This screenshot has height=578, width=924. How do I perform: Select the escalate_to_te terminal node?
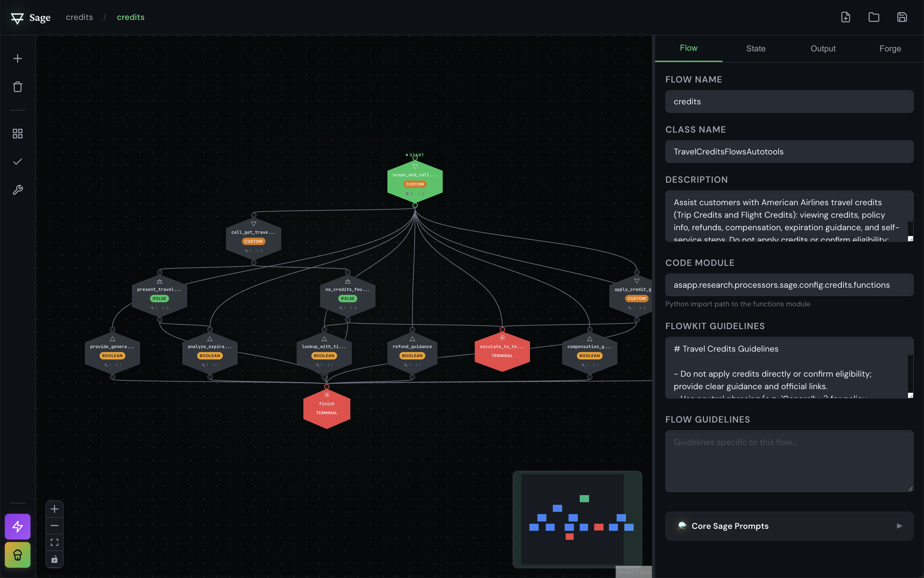coord(502,352)
